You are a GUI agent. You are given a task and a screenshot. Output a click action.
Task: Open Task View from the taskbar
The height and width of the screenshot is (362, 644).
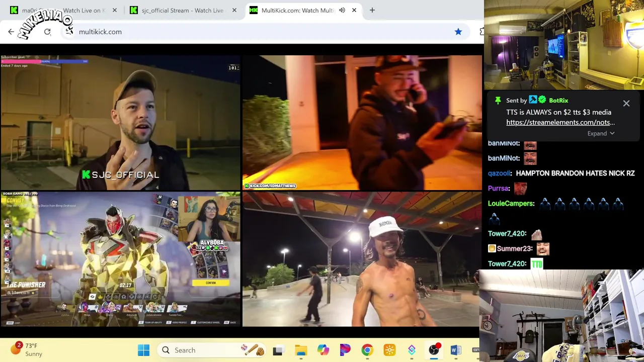click(278, 350)
